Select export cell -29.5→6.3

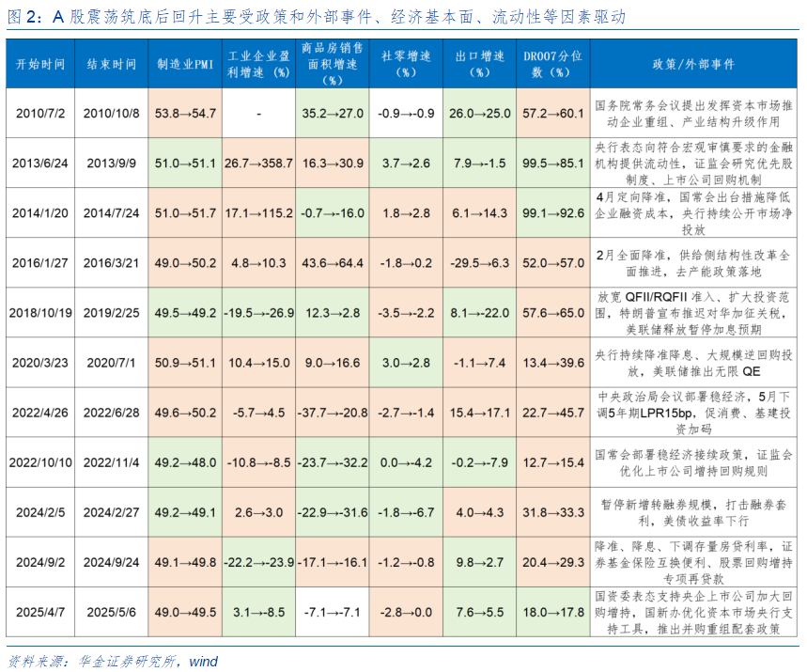(480, 263)
